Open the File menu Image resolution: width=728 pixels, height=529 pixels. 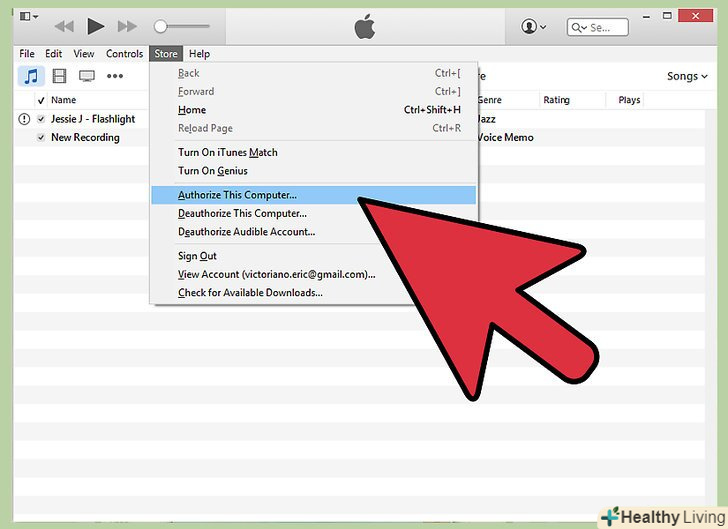(26, 54)
